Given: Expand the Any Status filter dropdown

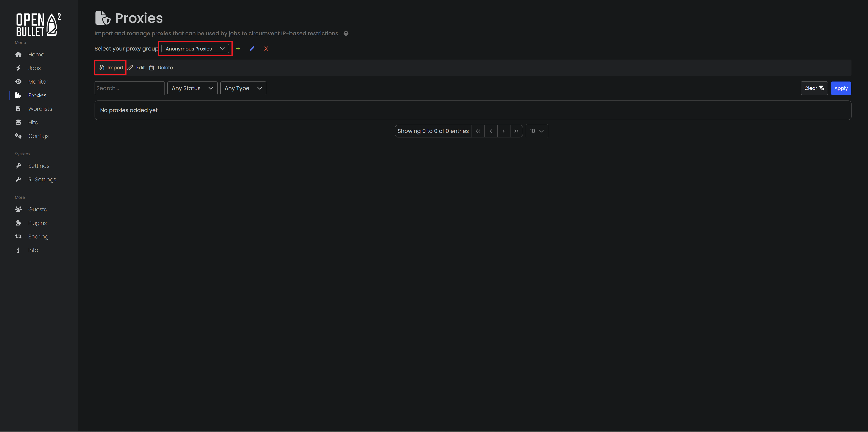Looking at the screenshot, I should click(x=192, y=88).
